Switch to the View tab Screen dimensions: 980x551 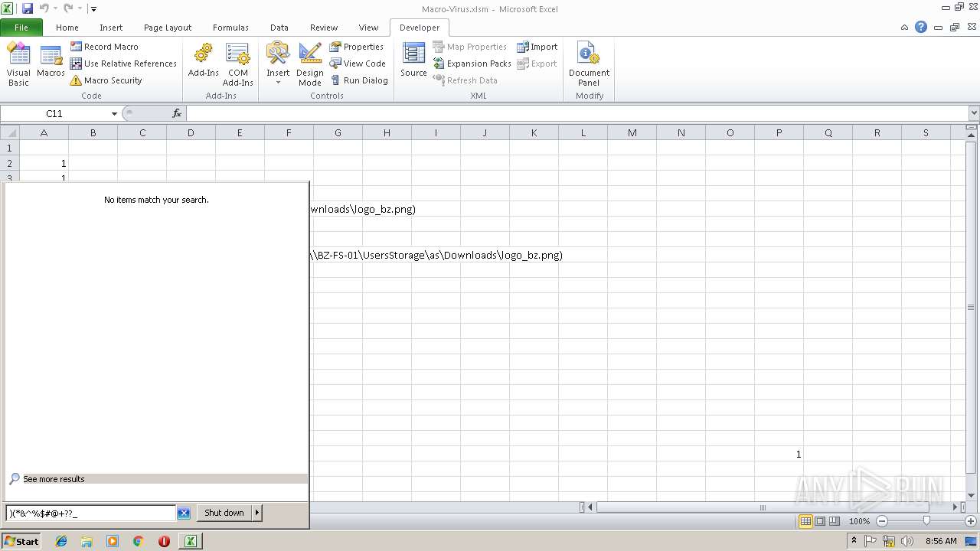coord(368,28)
